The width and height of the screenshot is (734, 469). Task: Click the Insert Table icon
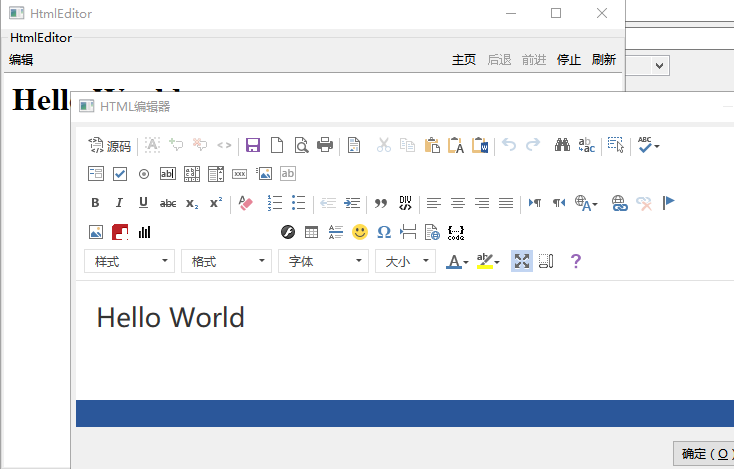coord(312,232)
